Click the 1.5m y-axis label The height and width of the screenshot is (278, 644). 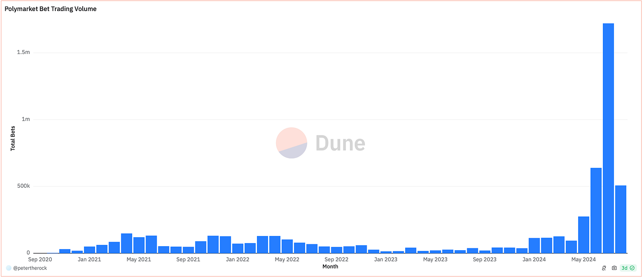24,53
